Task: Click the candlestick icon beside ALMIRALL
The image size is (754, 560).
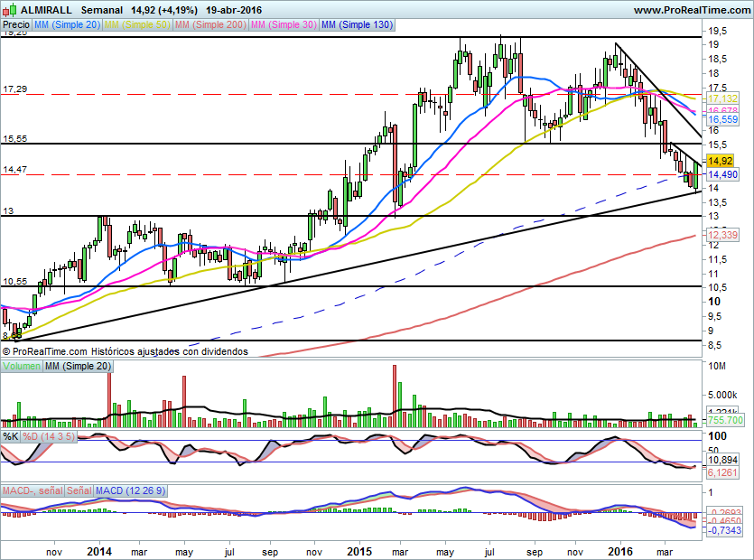Action: pyautogui.click(x=9, y=9)
